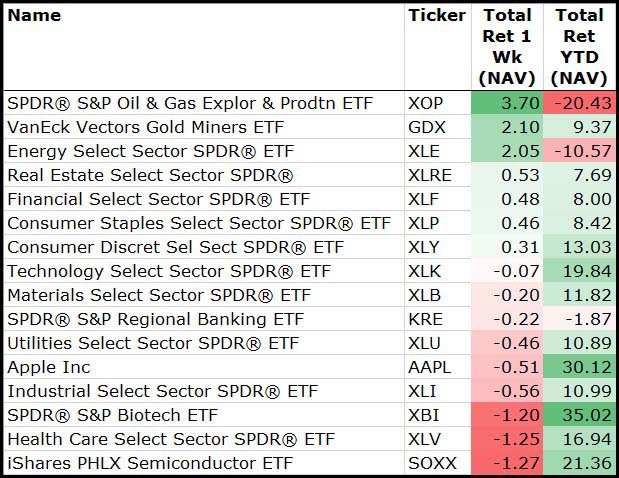The image size is (619, 478).
Task: Click the green 3.70 weekly return cell
Action: pos(507,103)
